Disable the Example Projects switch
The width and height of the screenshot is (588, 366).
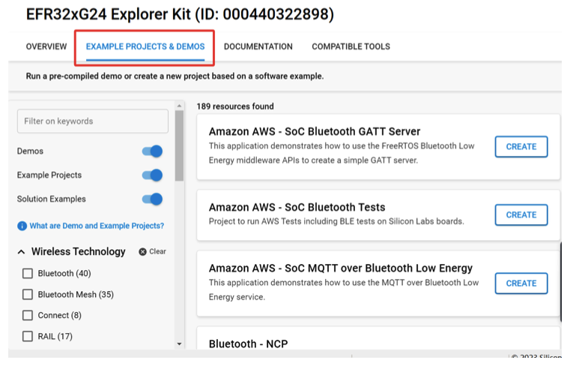pyautogui.click(x=152, y=175)
